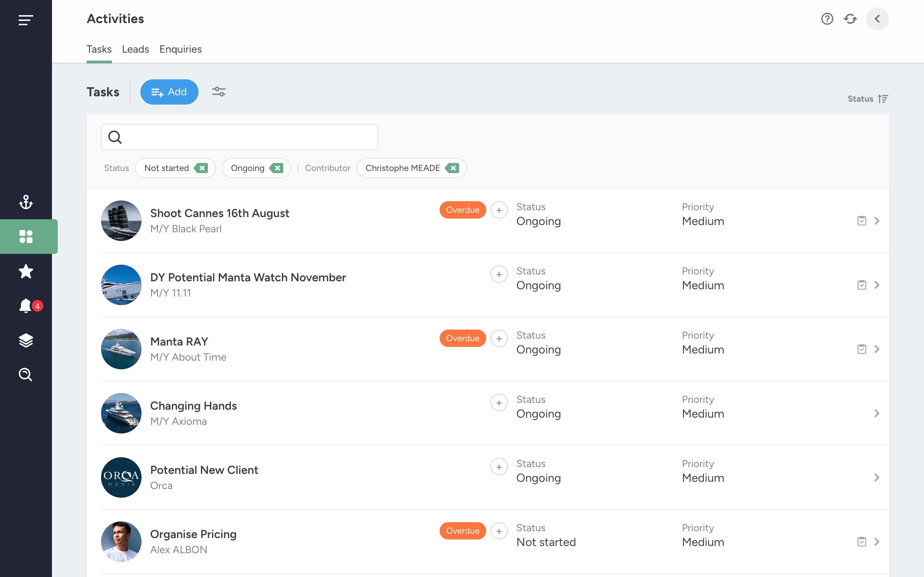Screen dimensions: 924x577
Task: Click the task search input field
Action: (x=239, y=137)
